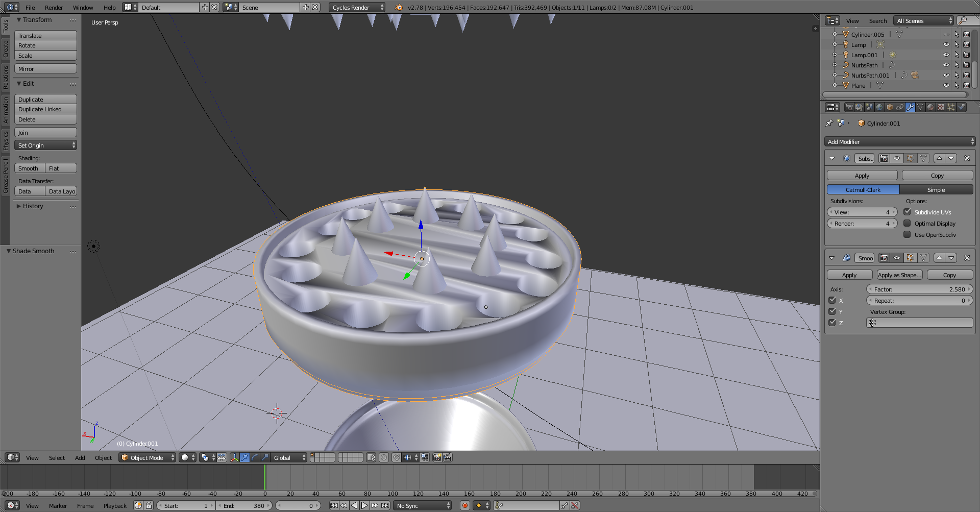Open the Modifiers tab (wrench icon)

click(910, 107)
